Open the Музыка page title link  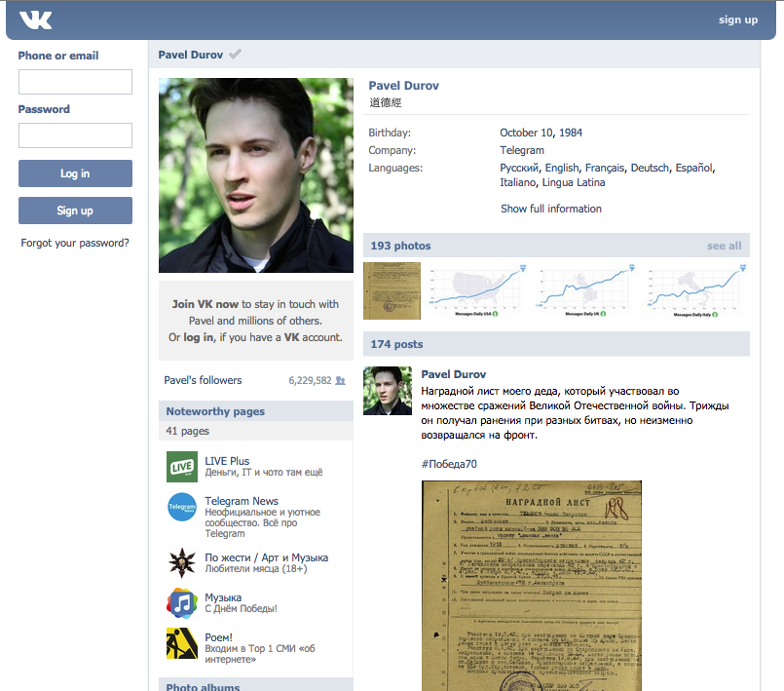point(223,597)
